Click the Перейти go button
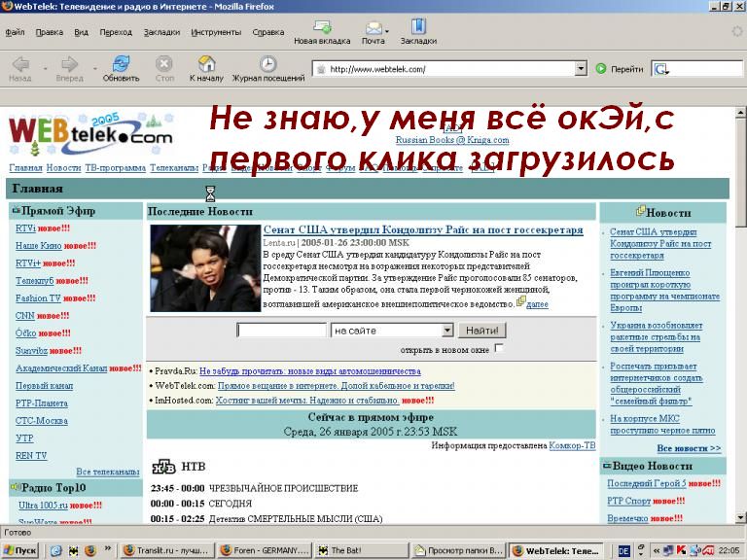The width and height of the screenshot is (747, 560). [619, 69]
